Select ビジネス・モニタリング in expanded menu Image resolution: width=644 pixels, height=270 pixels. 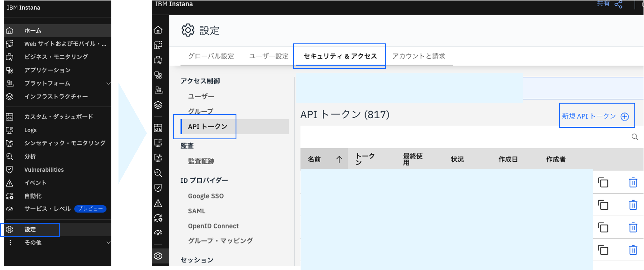57,57
